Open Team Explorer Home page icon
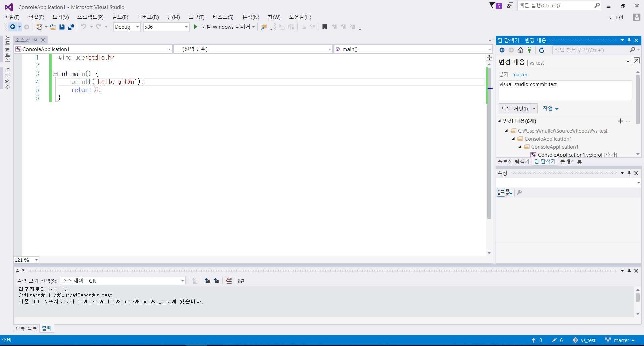Screen dimensions: 644x346 (x=520, y=50)
